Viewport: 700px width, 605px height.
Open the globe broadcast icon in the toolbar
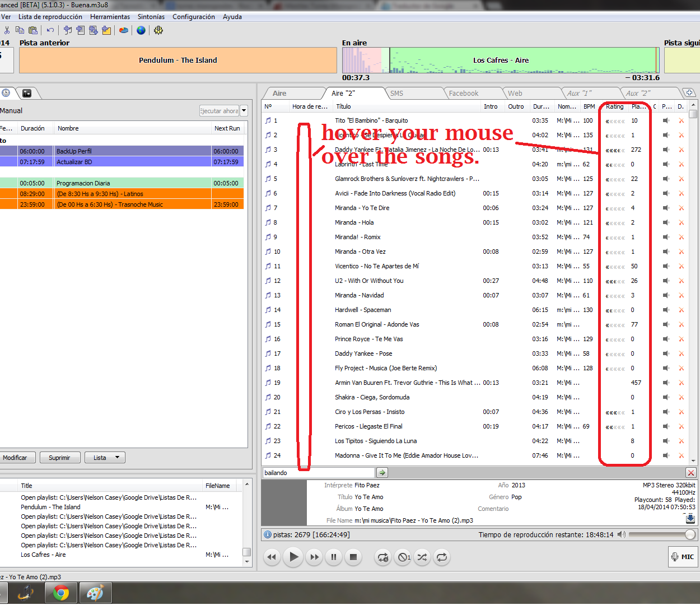(141, 30)
